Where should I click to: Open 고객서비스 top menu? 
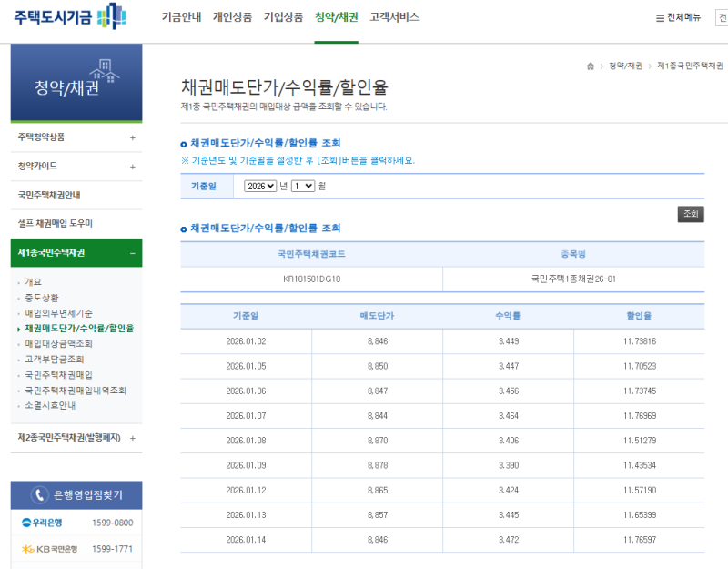click(x=394, y=17)
